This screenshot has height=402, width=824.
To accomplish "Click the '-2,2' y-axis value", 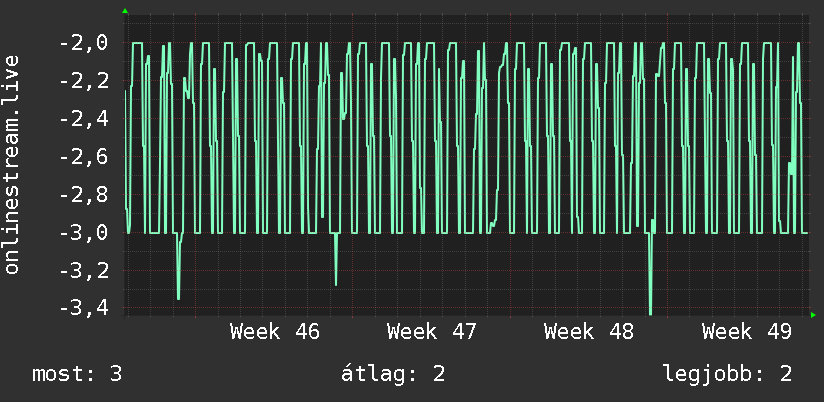I will pos(84,81).
